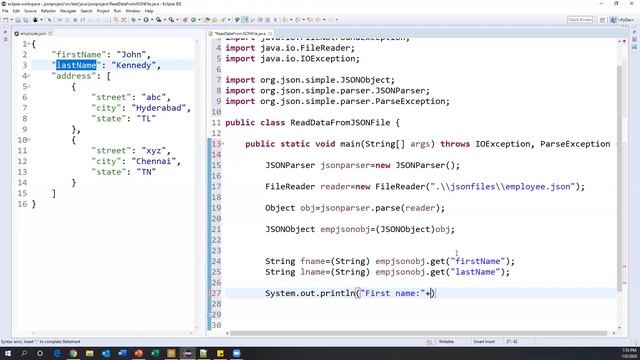Click the Writable status bar entry
640x360 pixels.
(446, 342)
